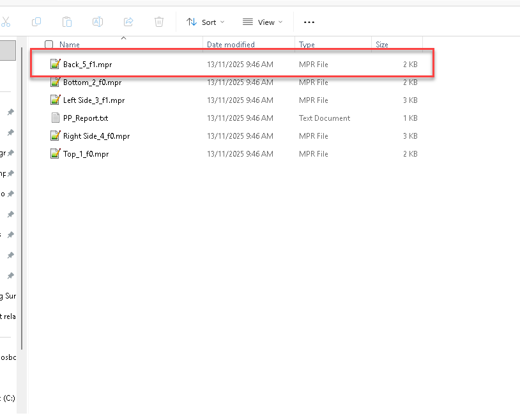Click the Back_5_f1.mpr file icon
The width and height of the screenshot is (520, 420).
click(x=55, y=65)
